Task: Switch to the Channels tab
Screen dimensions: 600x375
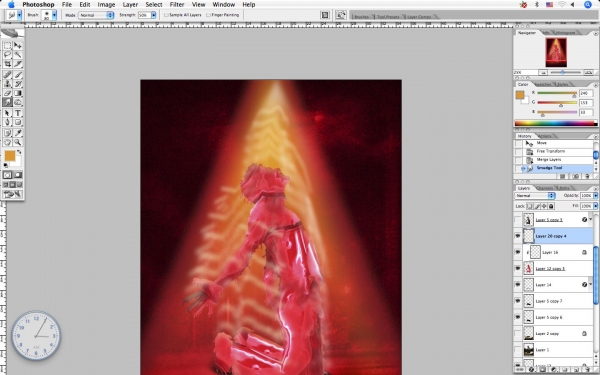Action: [x=544, y=188]
